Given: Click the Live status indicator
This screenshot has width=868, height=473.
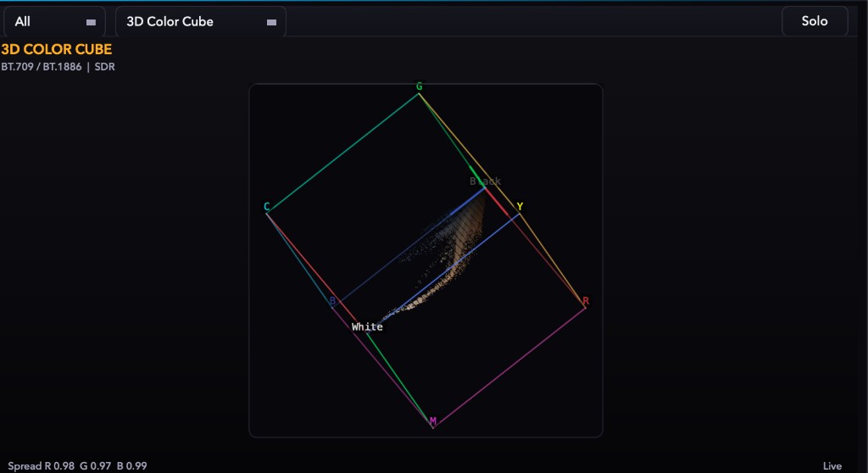Looking at the screenshot, I should pos(832,466).
